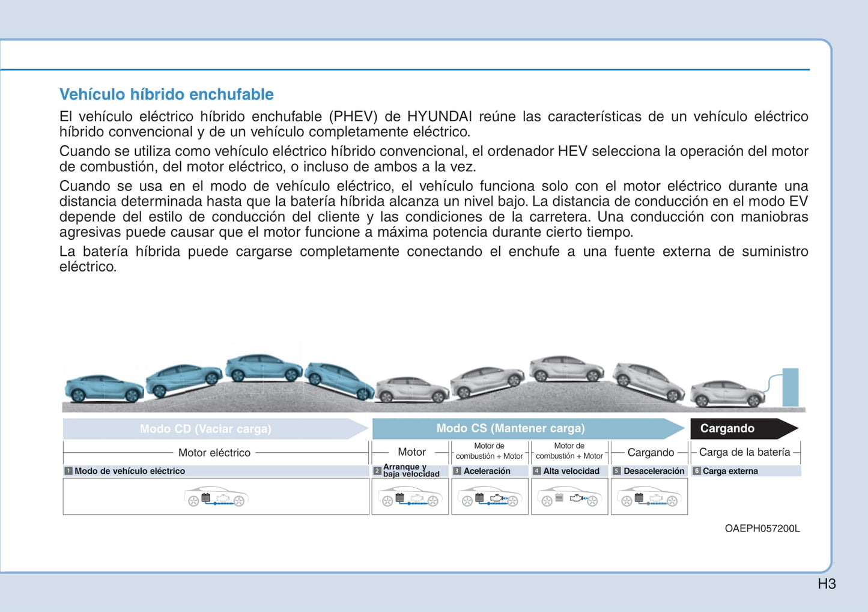Click the powertrain diagram under Arranque y baja velocidad
868x612 pixels.
(x=410, y=497)
